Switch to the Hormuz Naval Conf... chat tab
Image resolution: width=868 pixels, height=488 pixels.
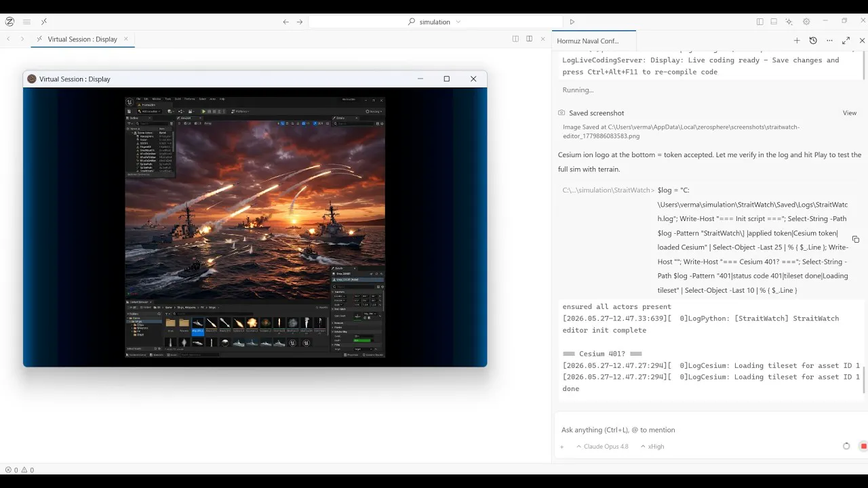tap(588, 41)
